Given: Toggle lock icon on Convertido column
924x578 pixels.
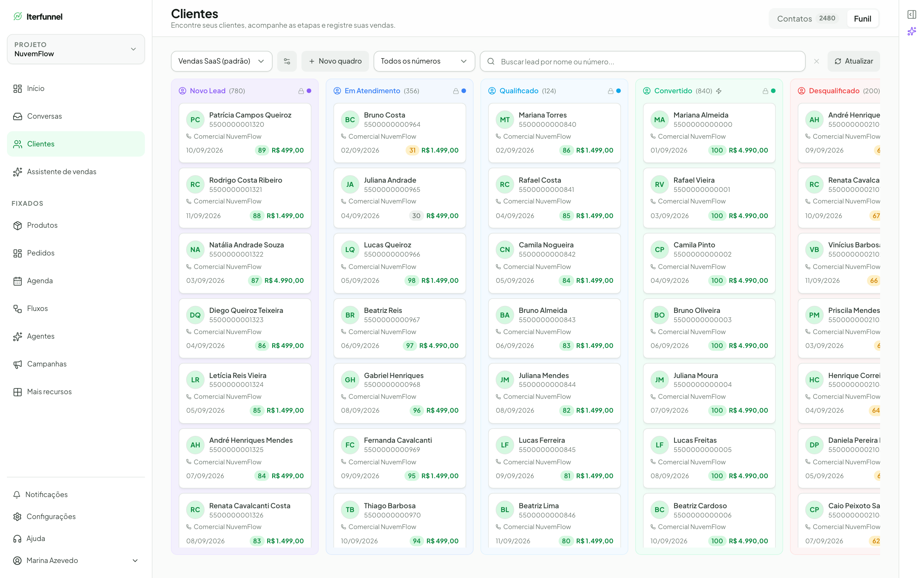Looking at the screenshot, I should click(765, 91).
